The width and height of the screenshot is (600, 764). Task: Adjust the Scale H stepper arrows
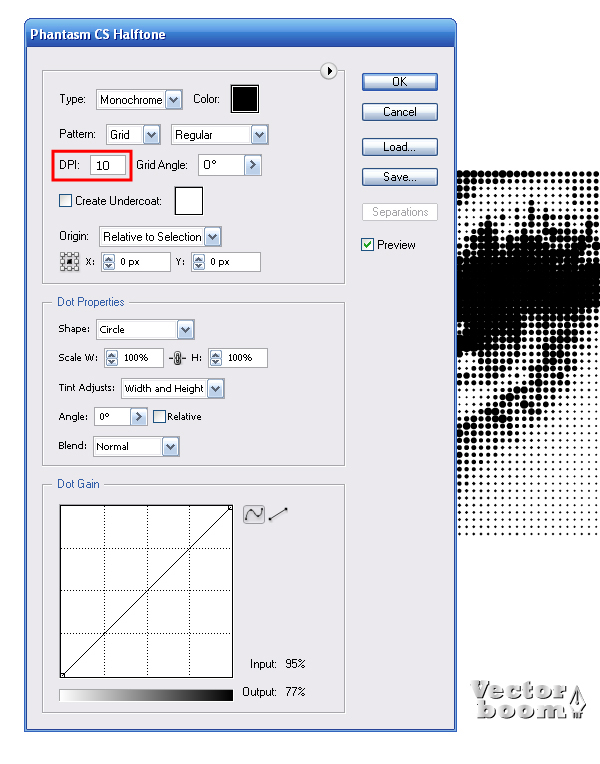pos(216,358)
